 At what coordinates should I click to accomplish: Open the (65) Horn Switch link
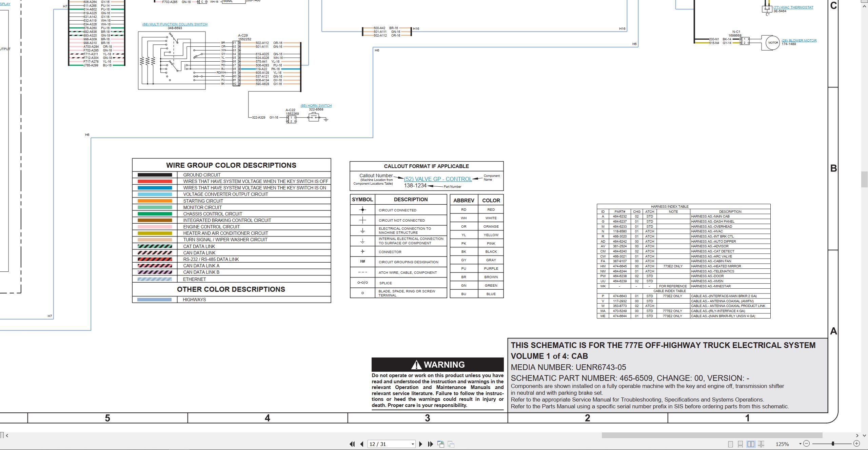(316, 106)
